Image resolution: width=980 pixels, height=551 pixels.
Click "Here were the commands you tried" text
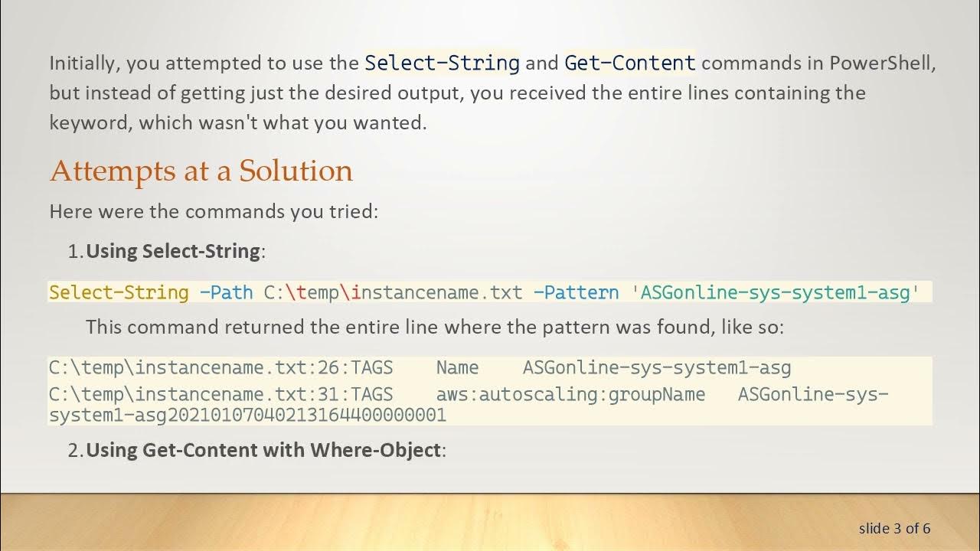point(214,211)
